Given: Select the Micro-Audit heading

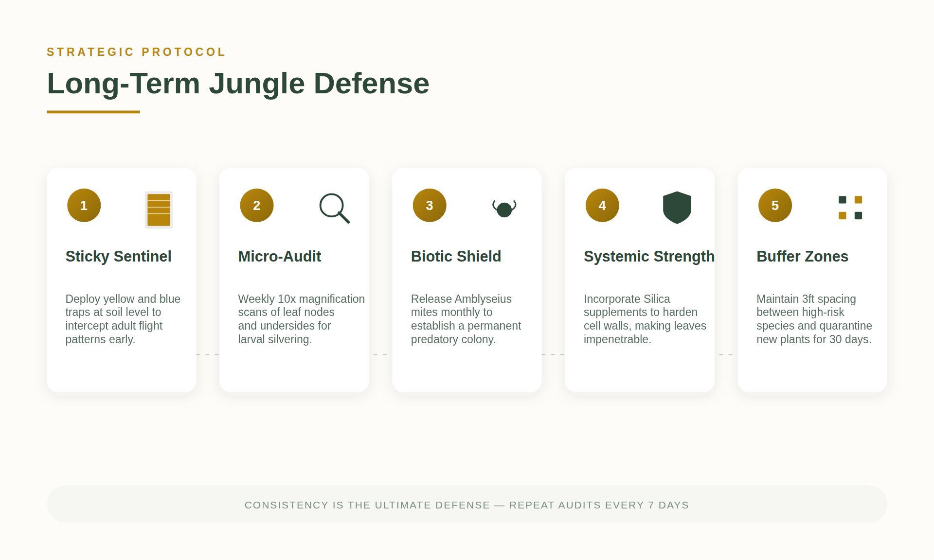Looking at the screenshot, I should (279, 256).
